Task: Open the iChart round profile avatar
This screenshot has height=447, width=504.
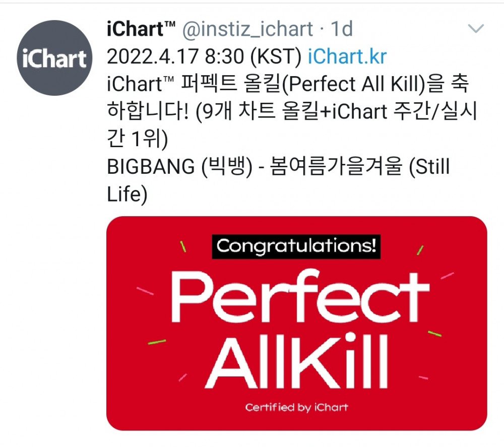Action: point(54,58)
